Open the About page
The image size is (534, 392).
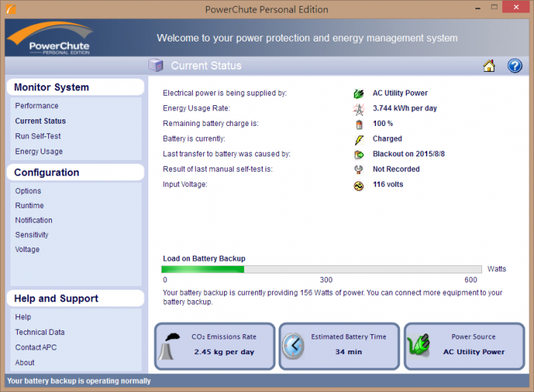point(24,363)
